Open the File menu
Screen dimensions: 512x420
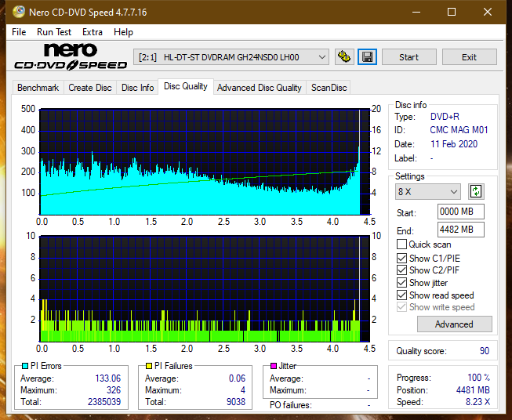pyautogui.click(x=19, y=32)
